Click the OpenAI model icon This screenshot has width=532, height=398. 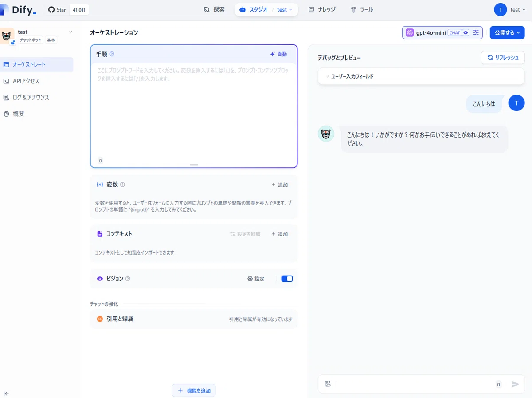[410, 32]
